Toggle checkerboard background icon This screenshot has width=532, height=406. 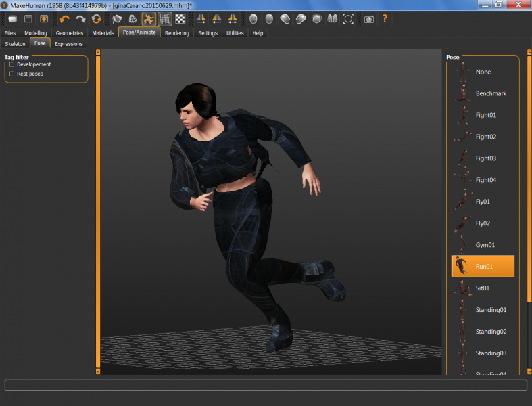(180, 19)
